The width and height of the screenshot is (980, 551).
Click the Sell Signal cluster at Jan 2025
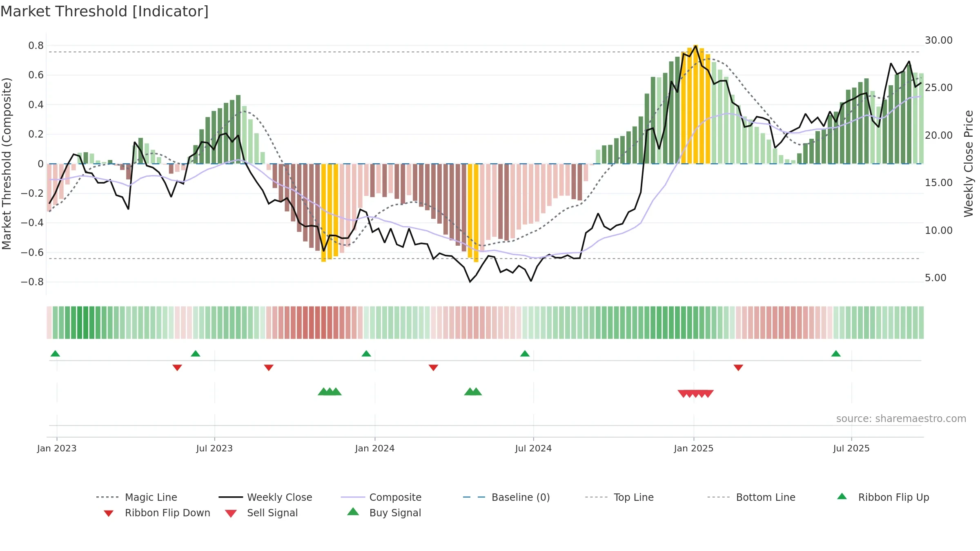[x=696, y=394]
